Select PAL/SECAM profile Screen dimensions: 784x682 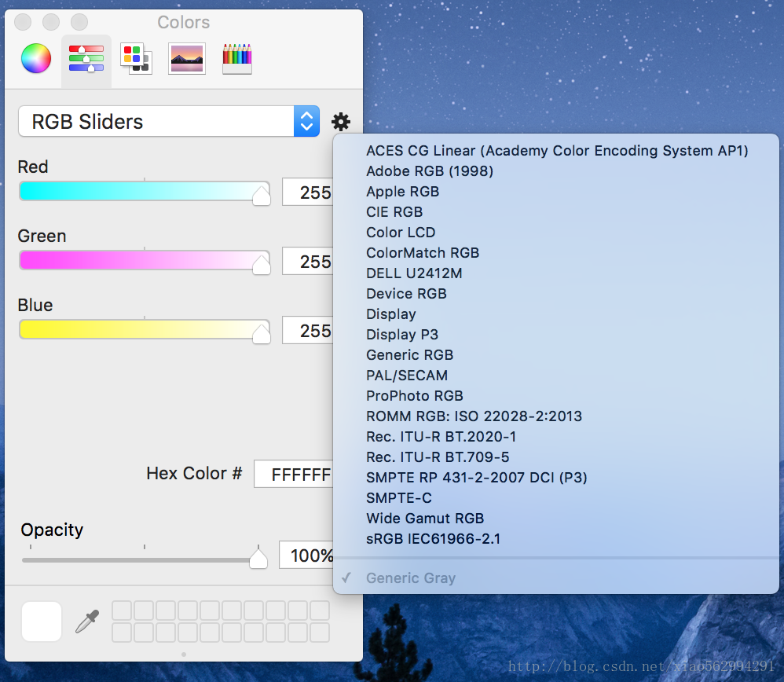[x=556, y=376]
